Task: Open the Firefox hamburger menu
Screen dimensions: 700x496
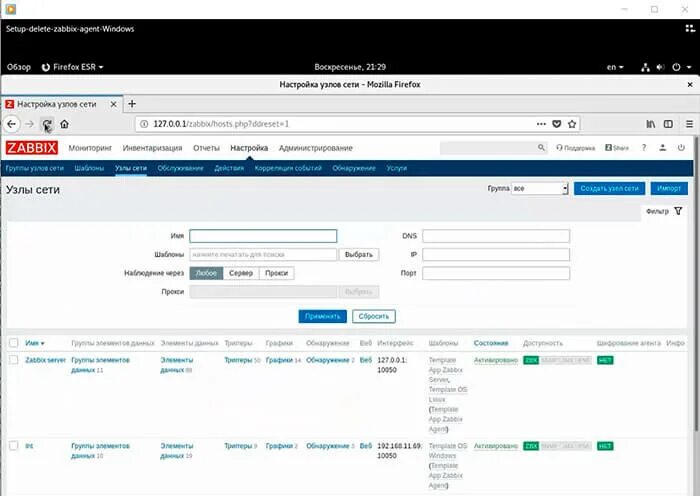Action: coord(690,124)
